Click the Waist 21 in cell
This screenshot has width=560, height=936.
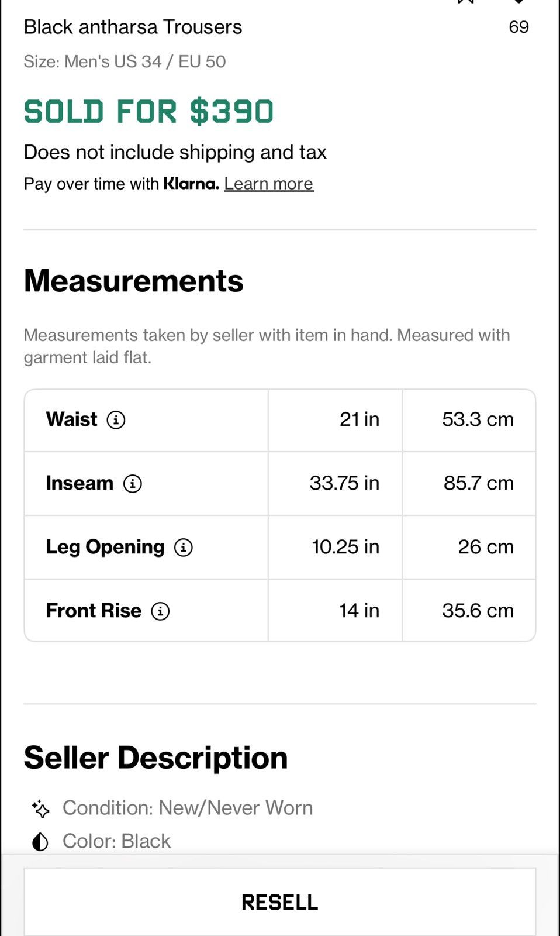tap(336, 420)
